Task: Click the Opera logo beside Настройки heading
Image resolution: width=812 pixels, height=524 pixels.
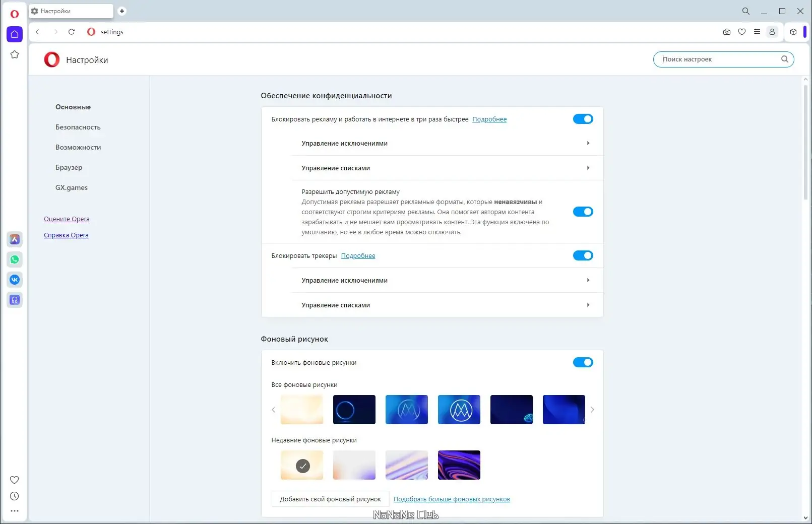Action: pos(52,59)
